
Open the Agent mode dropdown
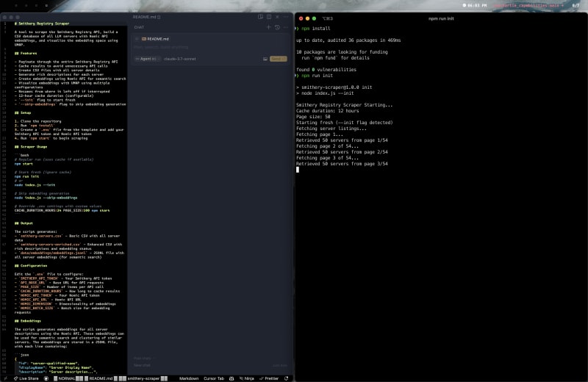click(148, 59)
